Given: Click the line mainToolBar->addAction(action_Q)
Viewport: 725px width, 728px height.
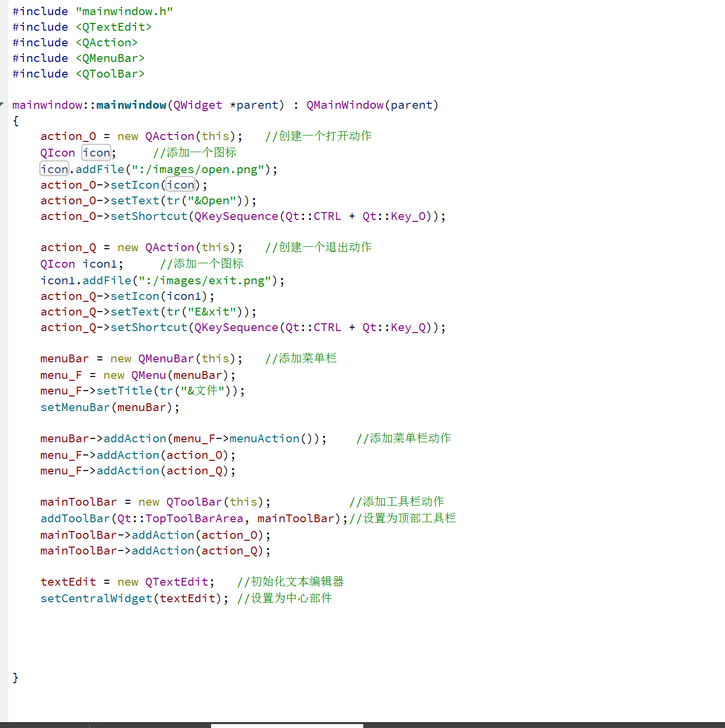Looking at the screenshot, I should pos(156,551).
